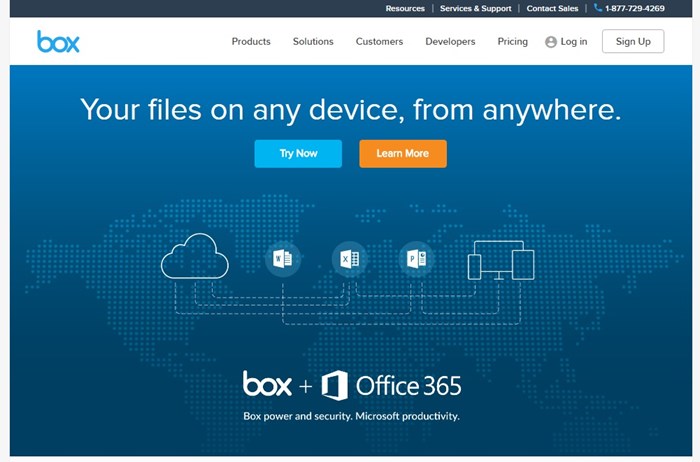Open the Developers section
Screen dimensions: 700x462
450,42
